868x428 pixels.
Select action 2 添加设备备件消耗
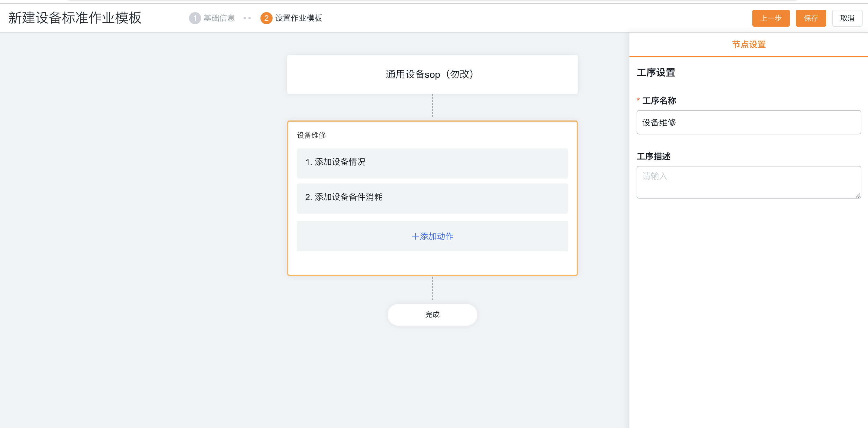point(432,198)
